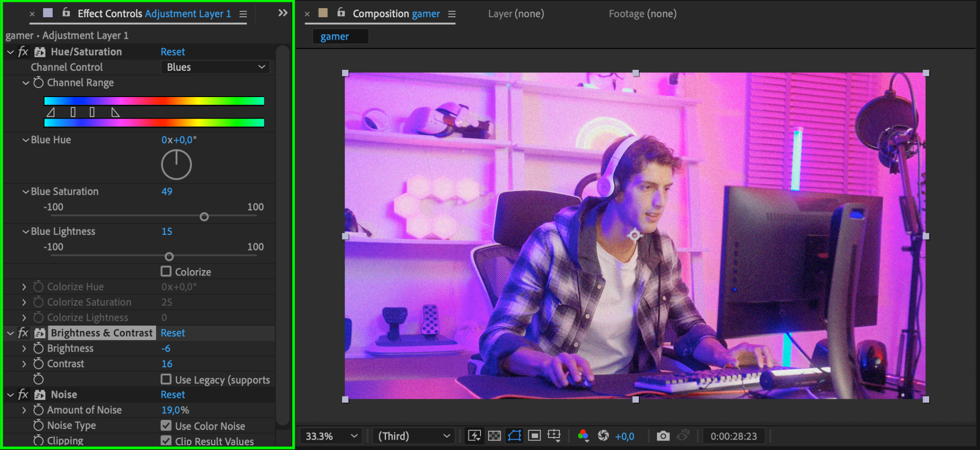Collapse the Hue/Saturation effect group
Screen dimensions: 980x450
click(x=11, y=52)
